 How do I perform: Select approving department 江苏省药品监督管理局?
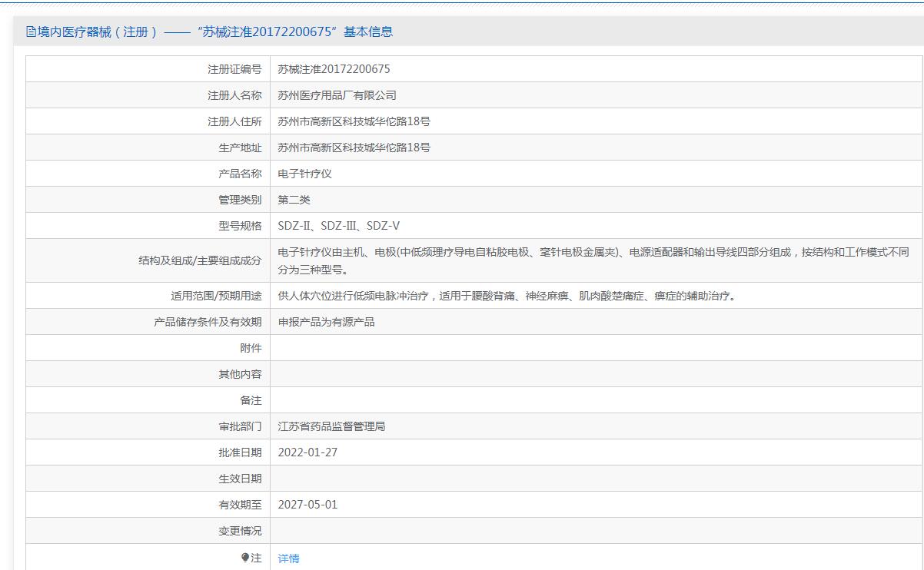tap(331, 426)
